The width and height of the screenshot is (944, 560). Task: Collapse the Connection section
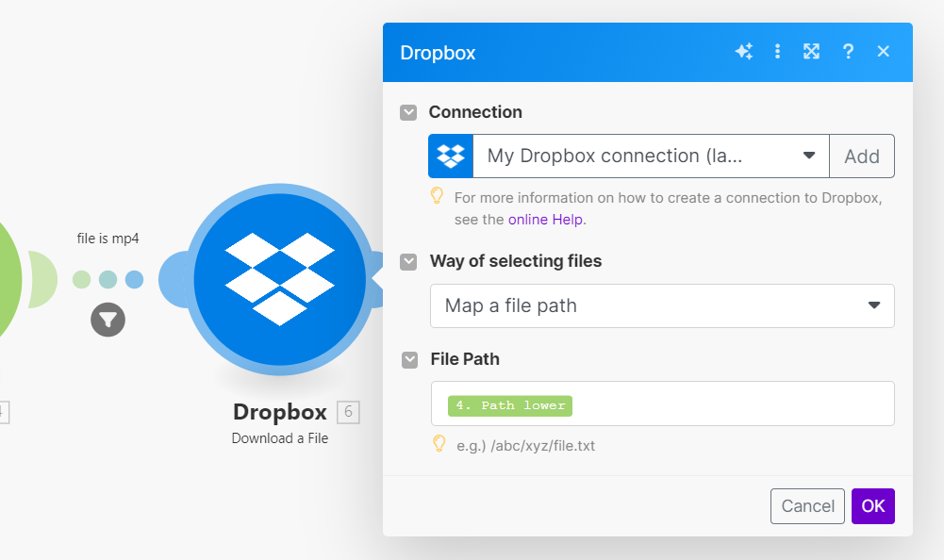click(408, 112)
